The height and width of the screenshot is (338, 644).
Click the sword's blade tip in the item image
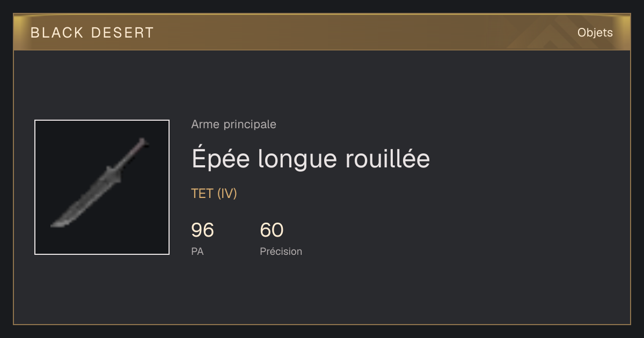coord(57,223)
